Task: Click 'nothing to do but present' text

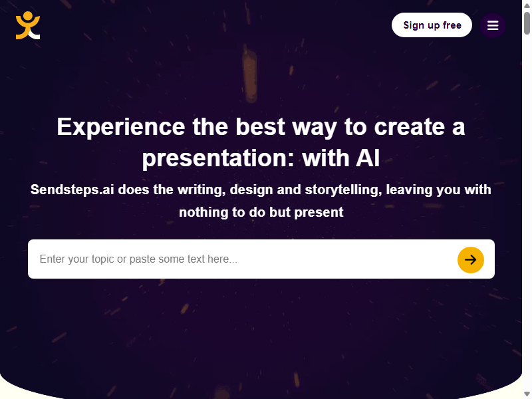Action: click(x=261, y=212)
